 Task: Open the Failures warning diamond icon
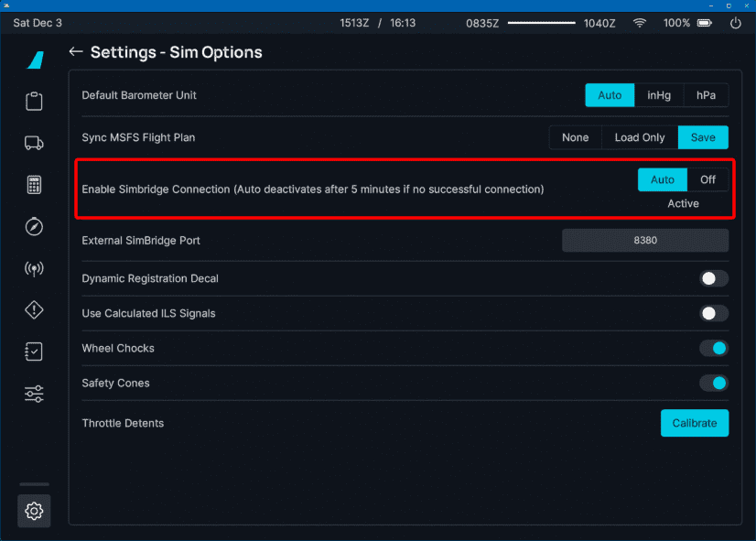[34, 310]
